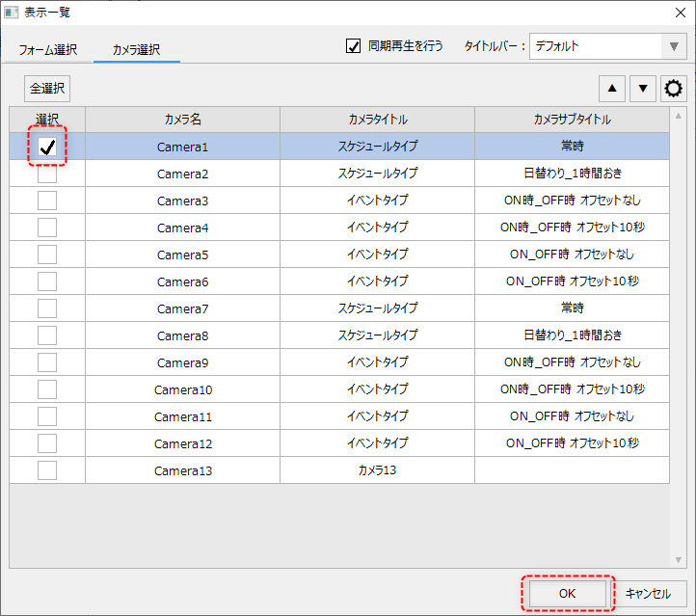Click the move down arrow button
696x616 pixels.
[x=643, y=89]
